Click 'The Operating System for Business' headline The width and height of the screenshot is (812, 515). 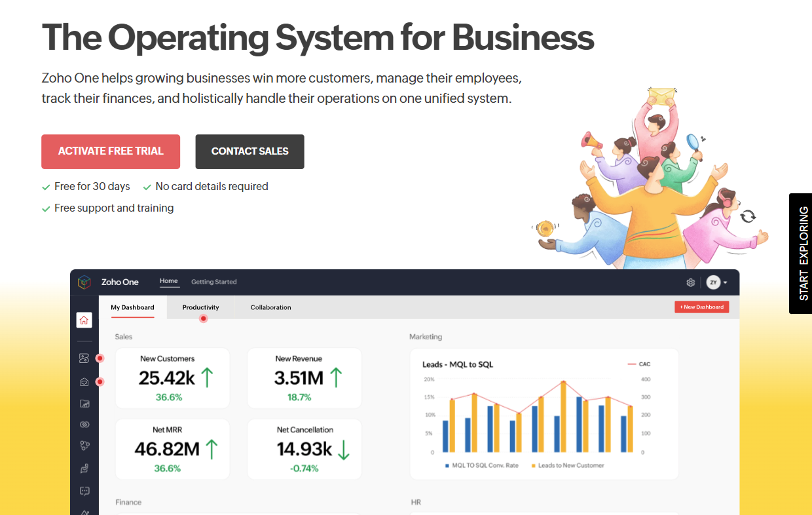pyautogui.click(x=318, y=37)
